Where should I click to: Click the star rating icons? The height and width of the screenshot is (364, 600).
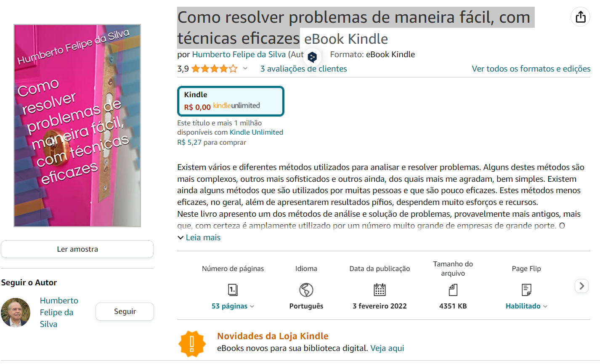pos(215,69)
